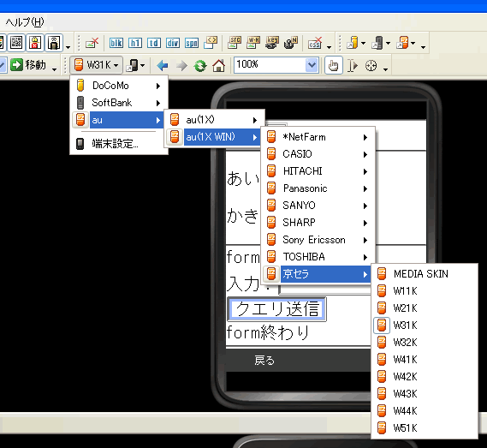Click the spn span outline icon
487x448 pixels.
192,43
